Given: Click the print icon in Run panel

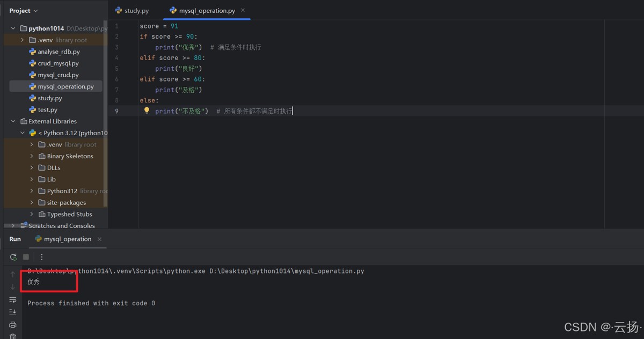Looking at the screenshot, I should coord(13,325).
